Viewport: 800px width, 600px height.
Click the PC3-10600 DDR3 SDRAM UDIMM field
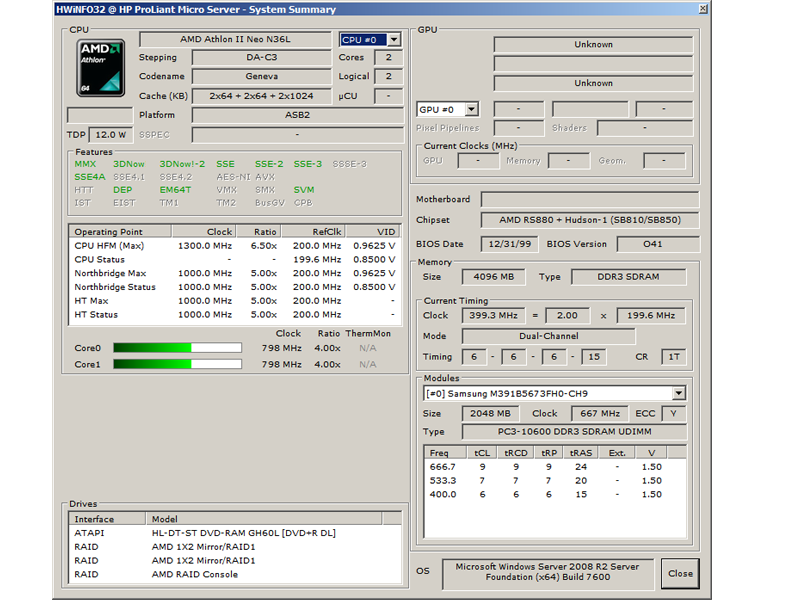pos(574,432)
